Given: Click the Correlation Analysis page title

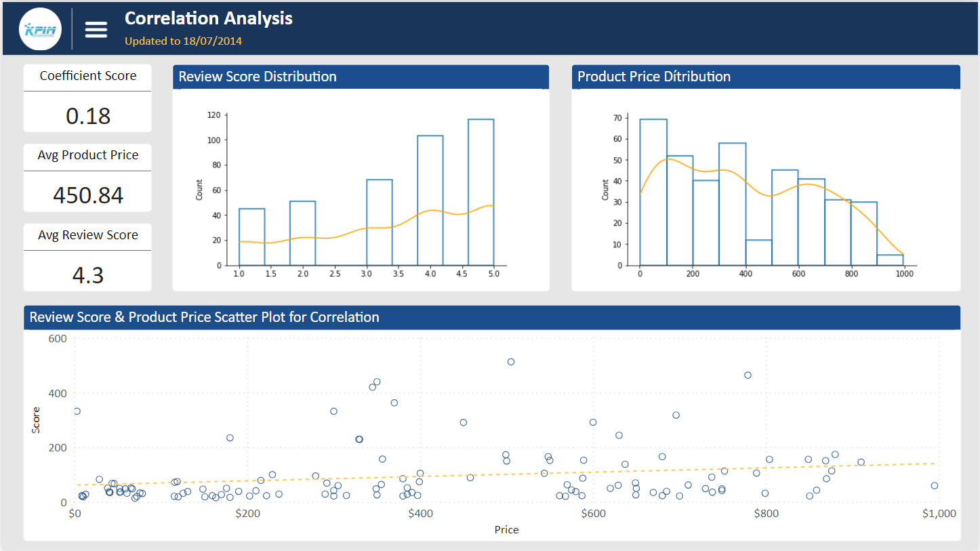Looking at the screenshot, I should click(209, 18).
